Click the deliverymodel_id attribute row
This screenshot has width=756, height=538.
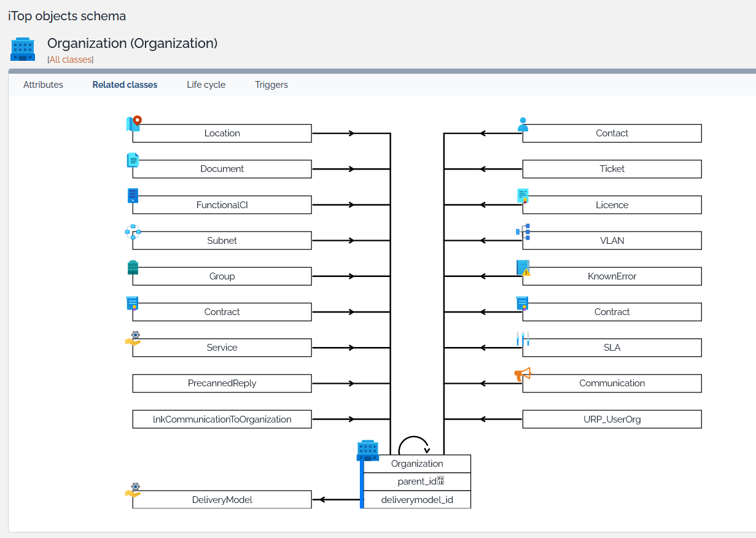[x=417, y=500]
